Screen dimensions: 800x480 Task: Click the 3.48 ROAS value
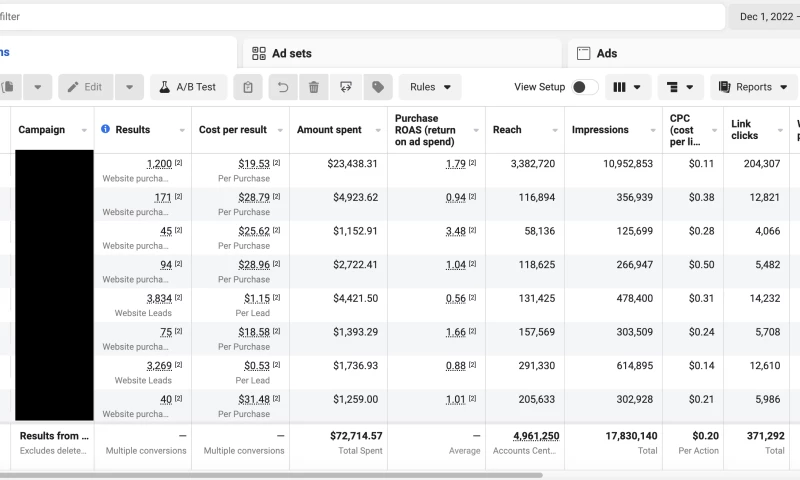pyautogui.click(x=456, y=231)
